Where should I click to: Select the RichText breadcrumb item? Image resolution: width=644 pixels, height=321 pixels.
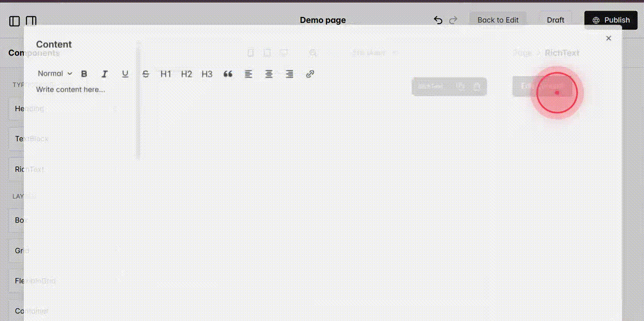coord(562,52)
